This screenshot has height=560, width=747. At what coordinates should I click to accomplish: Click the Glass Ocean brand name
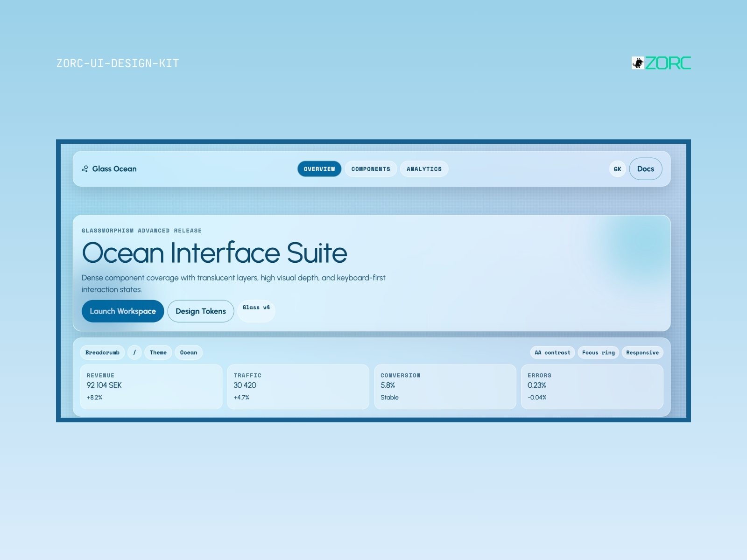click(114, 169)
